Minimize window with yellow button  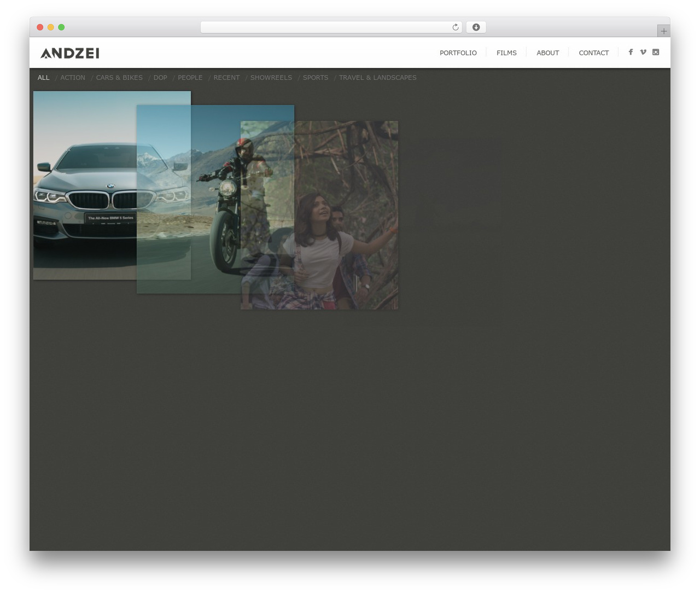(50, 27)
